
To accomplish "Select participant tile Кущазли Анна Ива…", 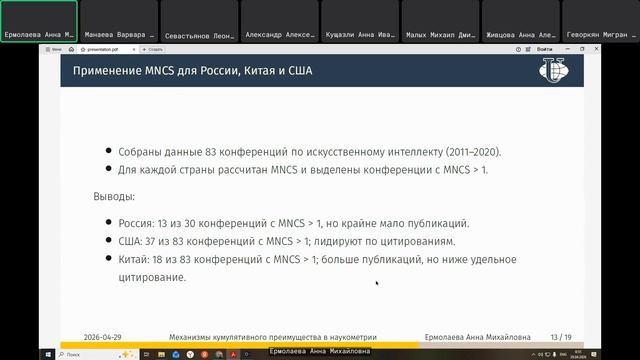I will coord(360,21).
